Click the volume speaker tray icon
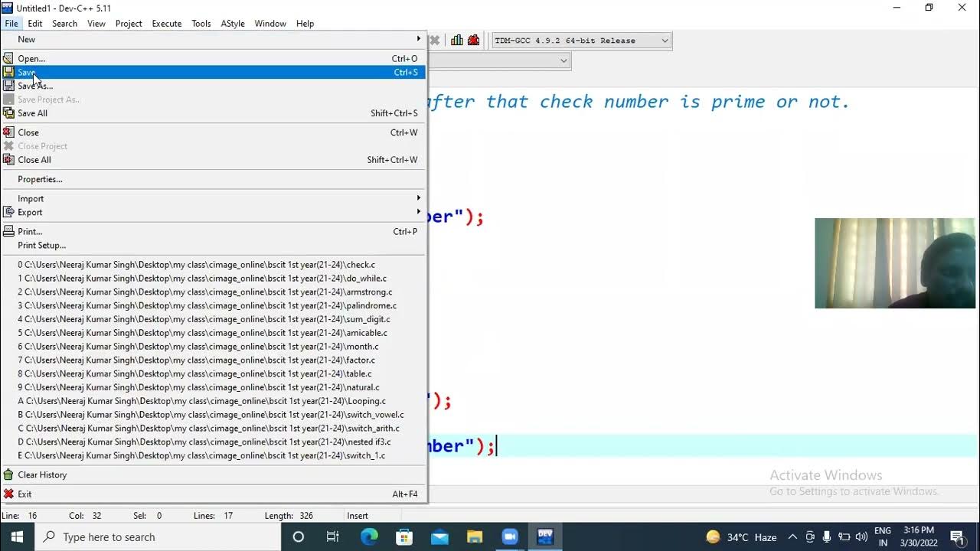 tap(861, 537)
